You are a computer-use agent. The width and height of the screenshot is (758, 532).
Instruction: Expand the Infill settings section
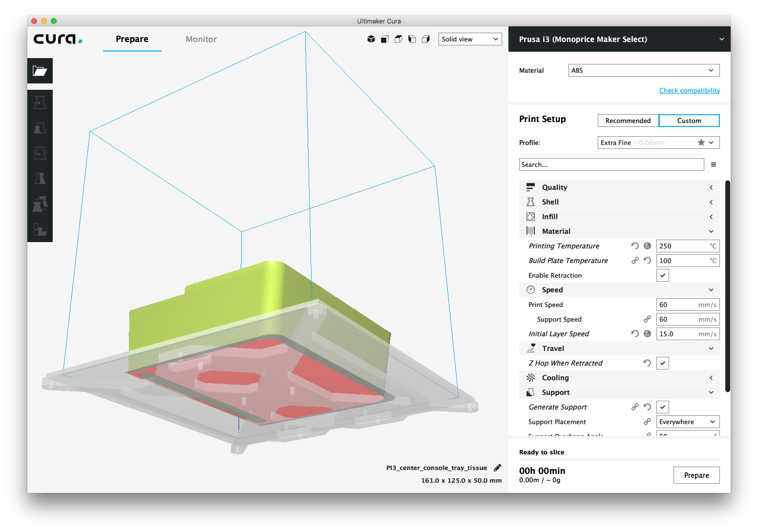619,217
